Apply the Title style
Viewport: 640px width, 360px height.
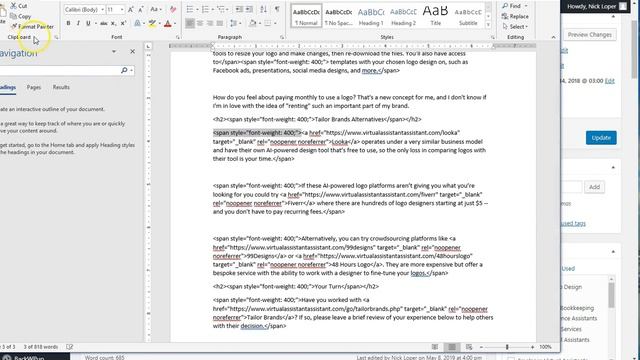pyautogui.click(x=436, y=16)
